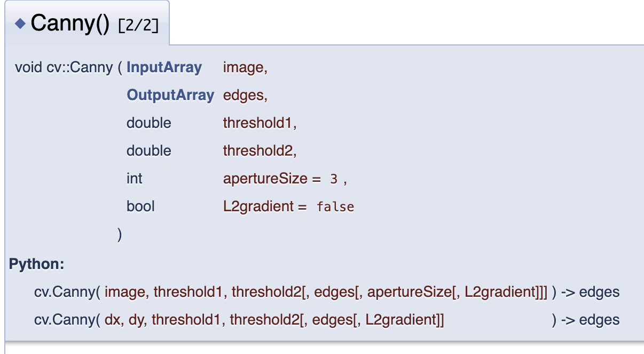Open the InputArray type link

click(164, 68)
